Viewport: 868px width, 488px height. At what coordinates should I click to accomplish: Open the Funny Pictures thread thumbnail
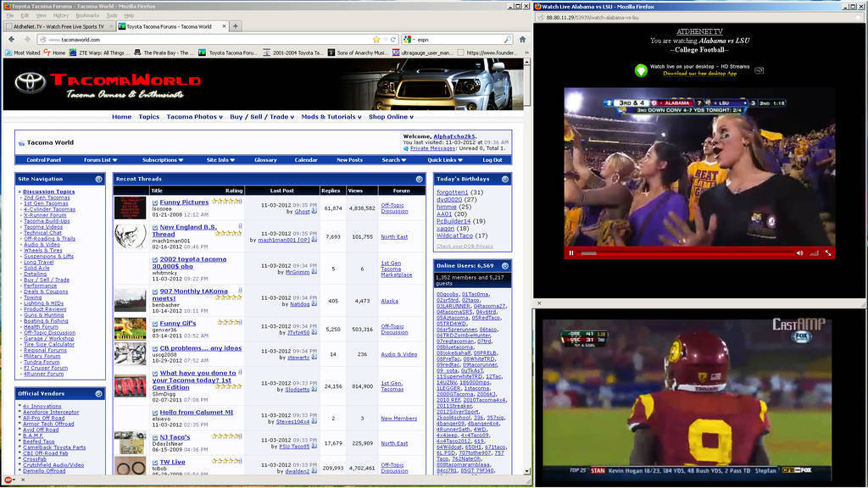130,208
